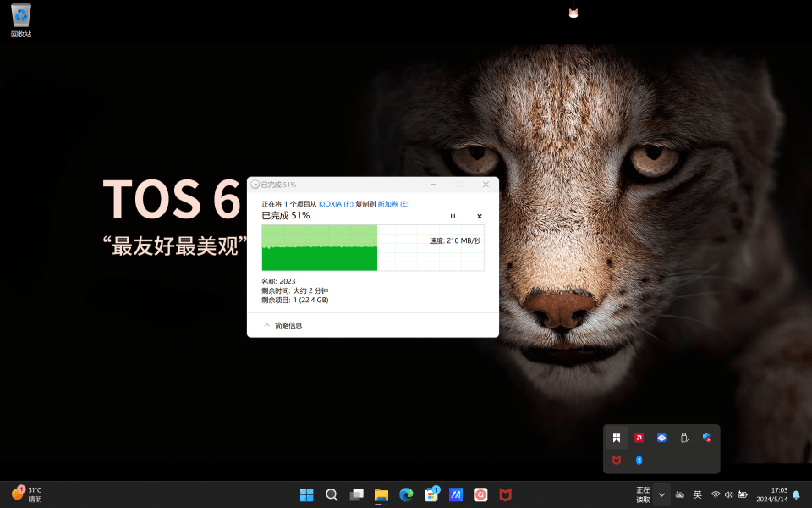Open taskbar Search
Screen dimensions: 812x508
tap(332, 494)
